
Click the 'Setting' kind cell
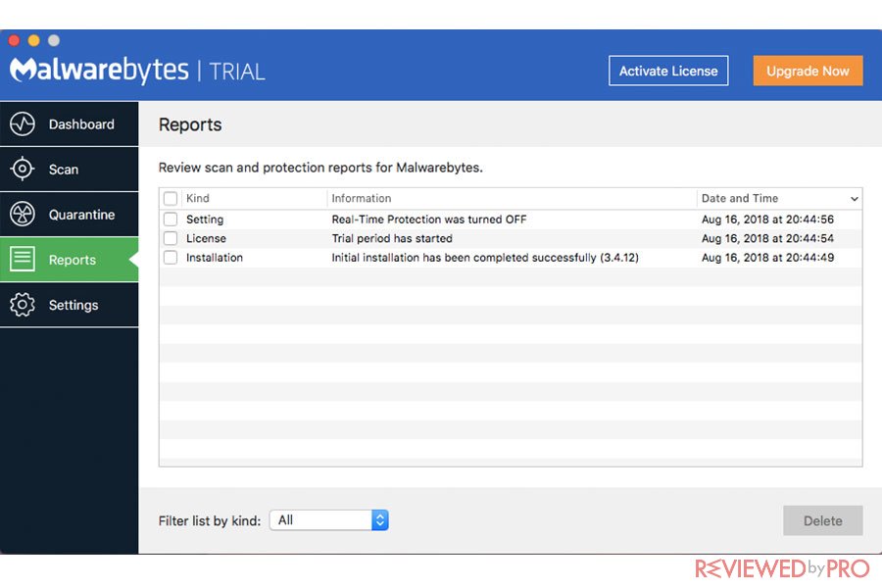click(205, 220)
